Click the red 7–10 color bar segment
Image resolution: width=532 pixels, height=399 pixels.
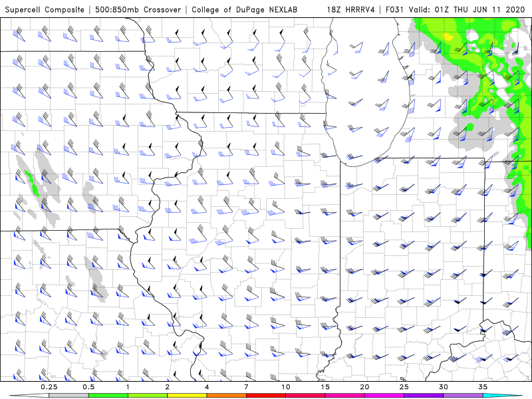coord(266,396)
